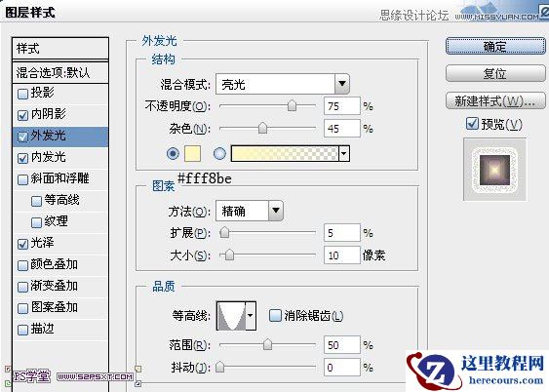Viewport: 549px width, 392px height.
Task: Select 混合选项:默认 blending options
Action: point(60,73)
